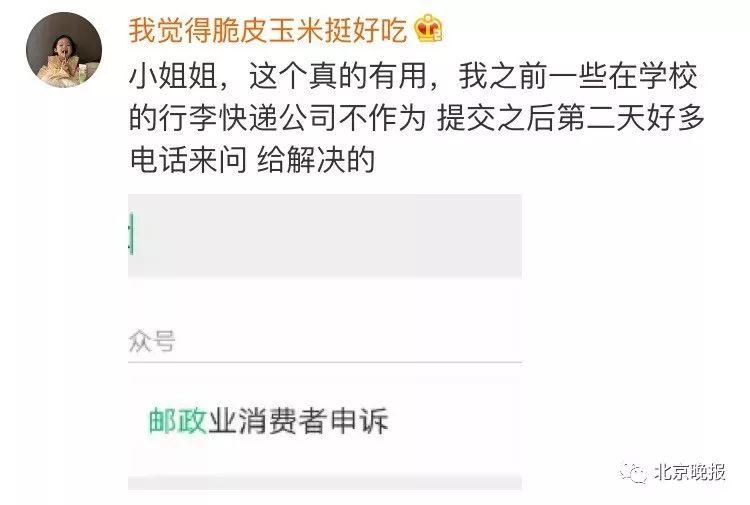Click the comment line starting 小姐姐，这个真的有用
This screenshot has width=750, height=505.
pyautogui.click(x=413, y=77)
